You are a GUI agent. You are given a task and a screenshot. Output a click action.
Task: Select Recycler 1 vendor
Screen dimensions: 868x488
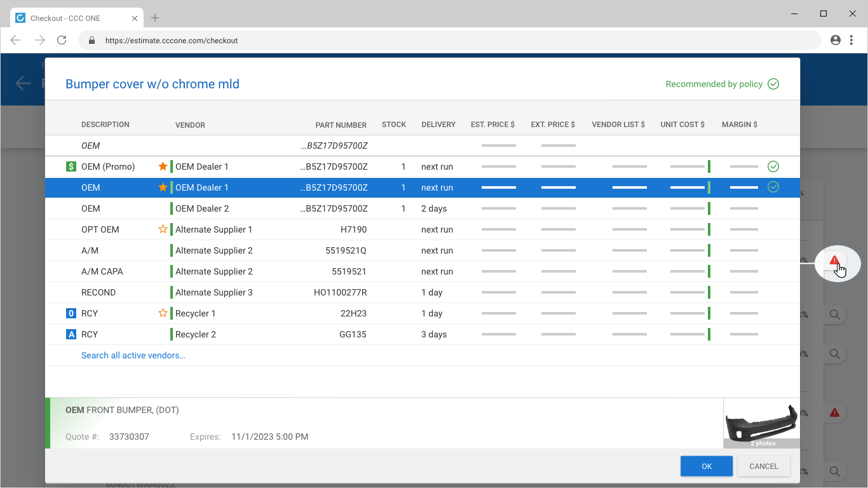196,313
